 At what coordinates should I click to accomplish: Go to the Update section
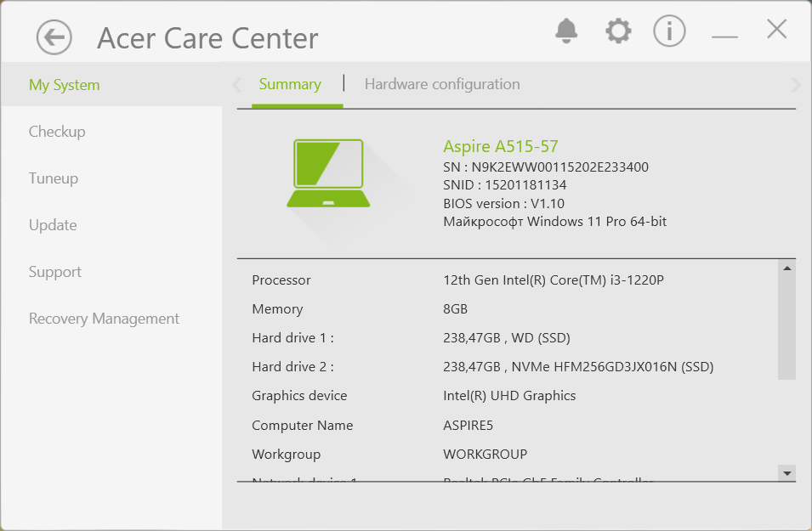click(53, 225)
